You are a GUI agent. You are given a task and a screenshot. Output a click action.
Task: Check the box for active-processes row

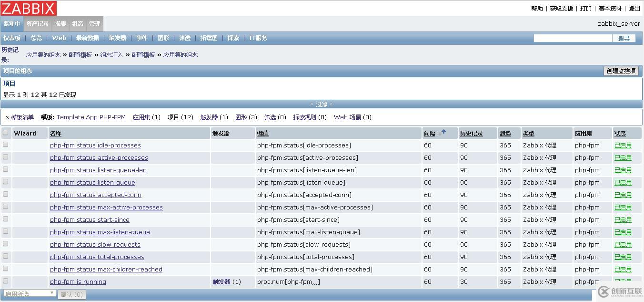[x=6, y=156]
